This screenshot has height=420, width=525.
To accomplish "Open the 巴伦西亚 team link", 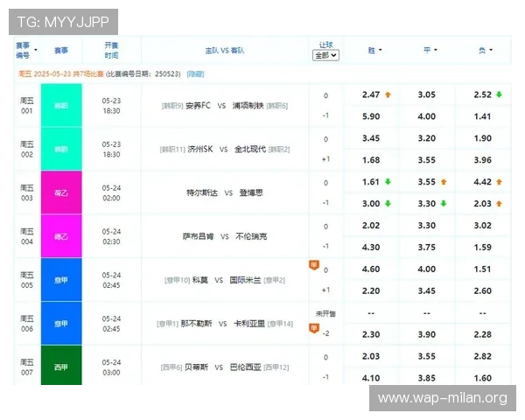I will (245, 367).
